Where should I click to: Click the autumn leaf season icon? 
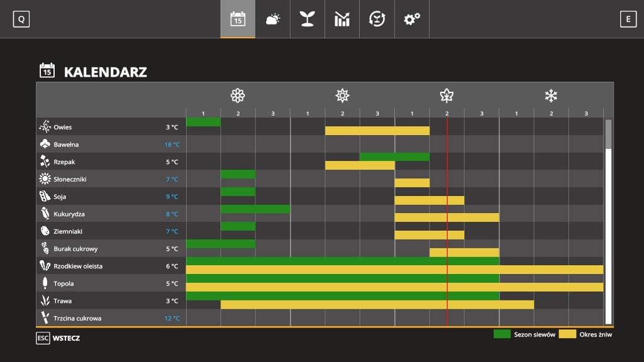click(447, 96)
